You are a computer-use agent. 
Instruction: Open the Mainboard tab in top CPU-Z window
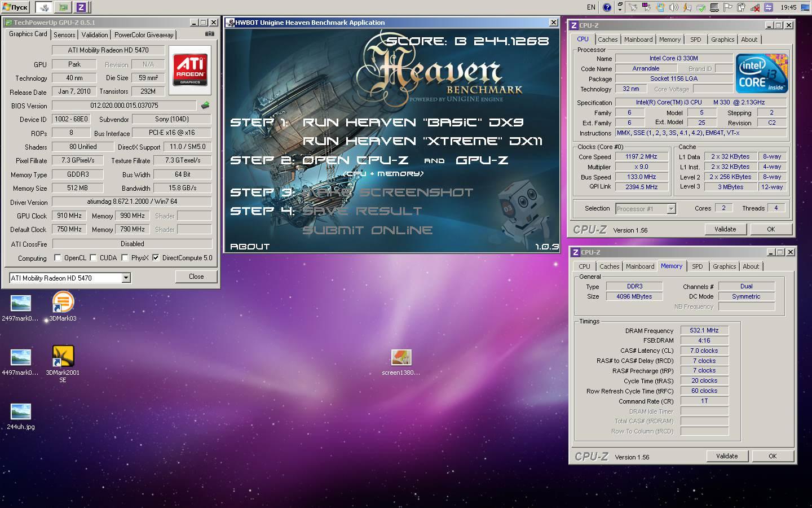click(638, 40)
